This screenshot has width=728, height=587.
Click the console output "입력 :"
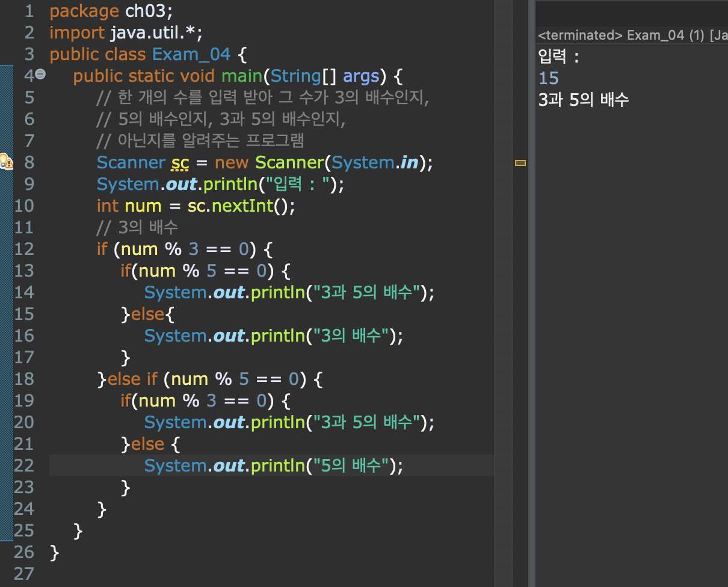click(x=558, y=57)
